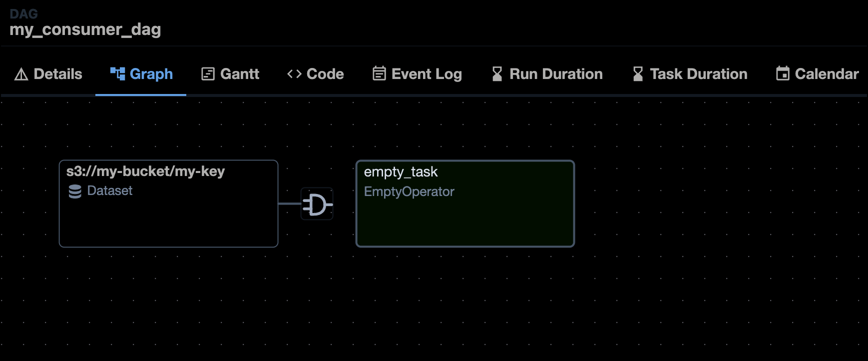Select the Run Duration tab label

point(556,74)
